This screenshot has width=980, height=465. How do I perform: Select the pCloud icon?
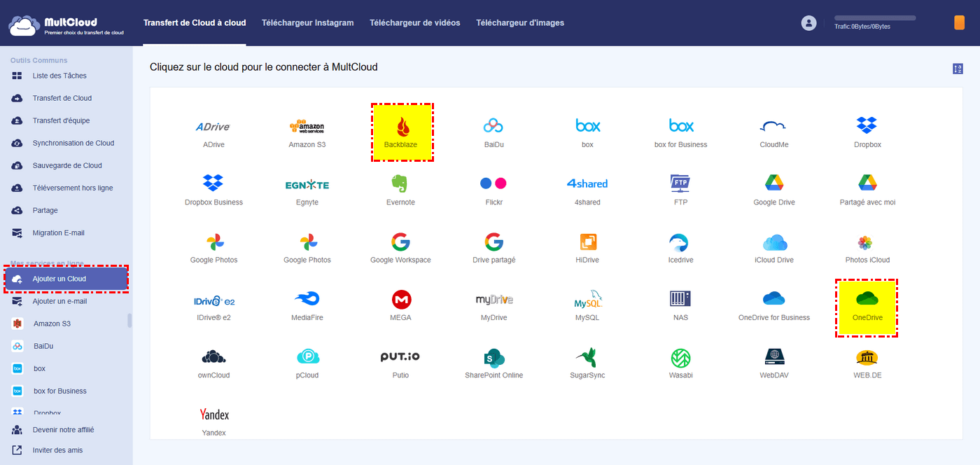point(307,357)
